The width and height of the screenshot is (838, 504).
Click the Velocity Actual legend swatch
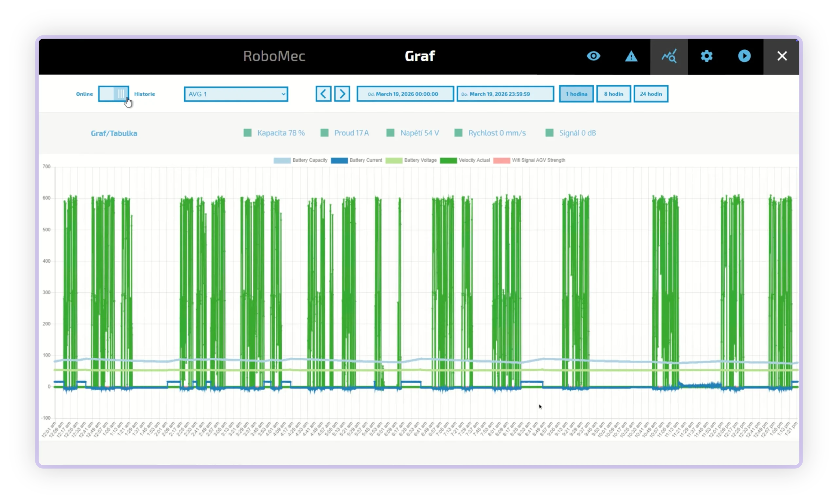[448, 160]
